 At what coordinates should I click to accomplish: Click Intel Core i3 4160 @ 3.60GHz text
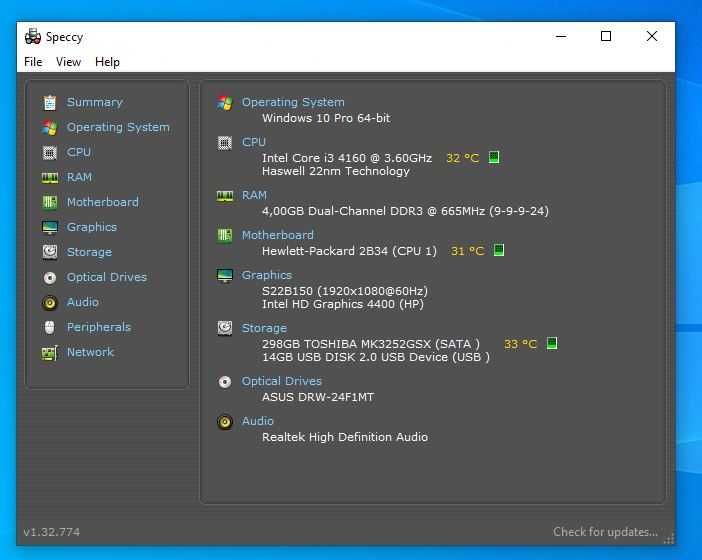(347, 158)
